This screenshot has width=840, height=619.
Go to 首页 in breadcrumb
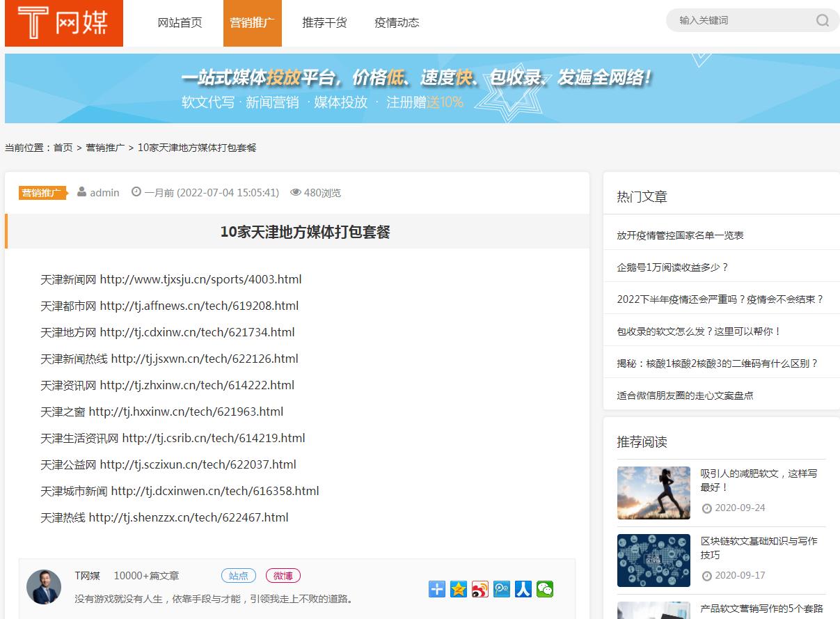pyautogui.click(x=63, y=148)
